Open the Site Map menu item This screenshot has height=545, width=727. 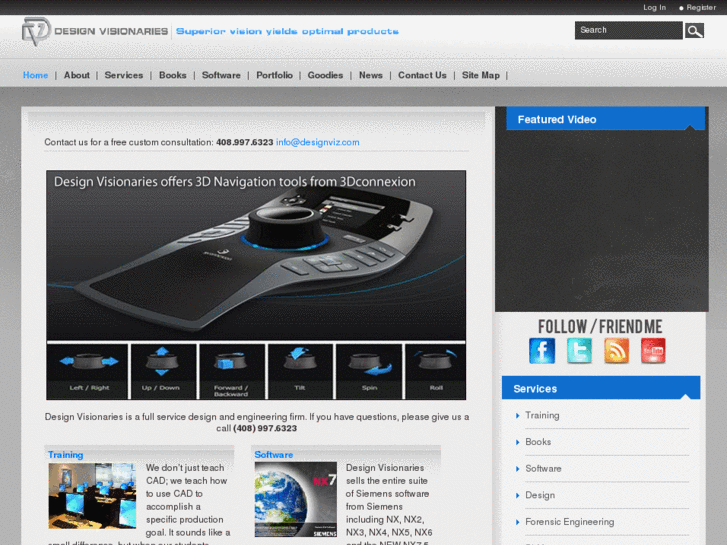(481, 75)
